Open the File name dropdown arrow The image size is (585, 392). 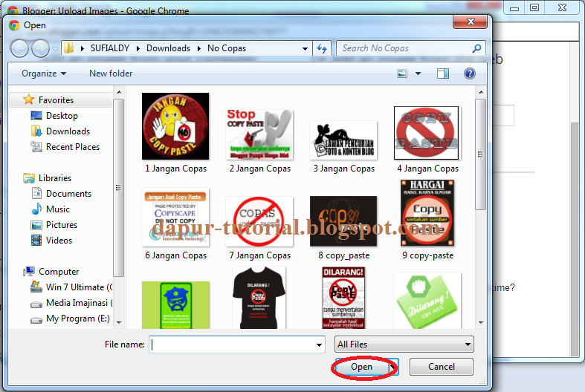[x=320, y=345]
